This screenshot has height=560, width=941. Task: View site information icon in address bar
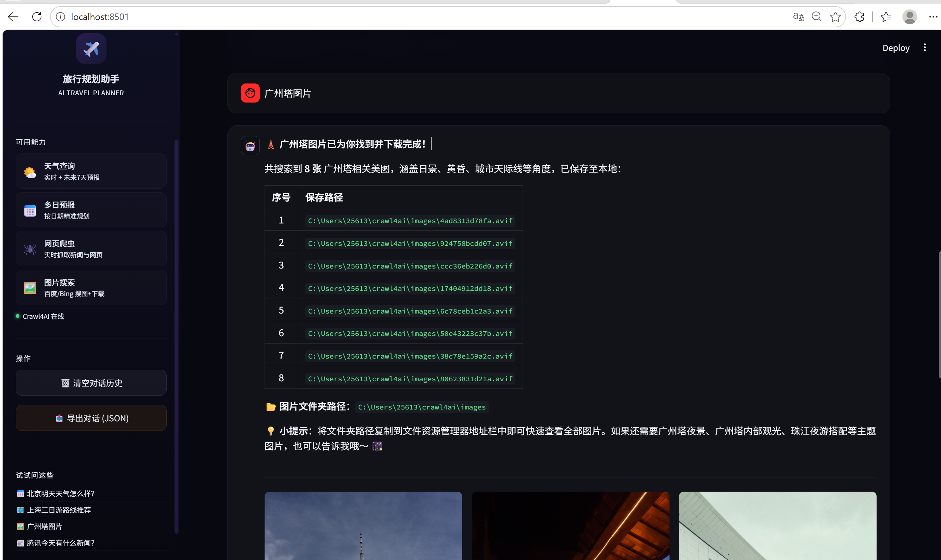pos(60,17)
